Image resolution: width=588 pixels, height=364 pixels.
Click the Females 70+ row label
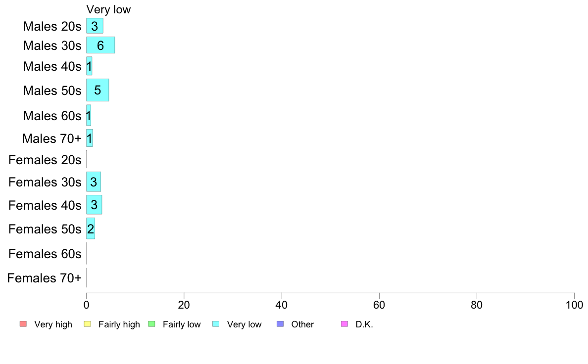tap(44, 278)
